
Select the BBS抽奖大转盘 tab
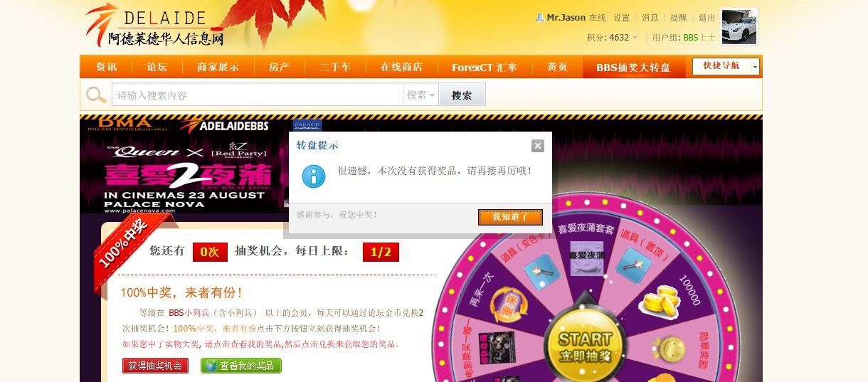(633, 68)
